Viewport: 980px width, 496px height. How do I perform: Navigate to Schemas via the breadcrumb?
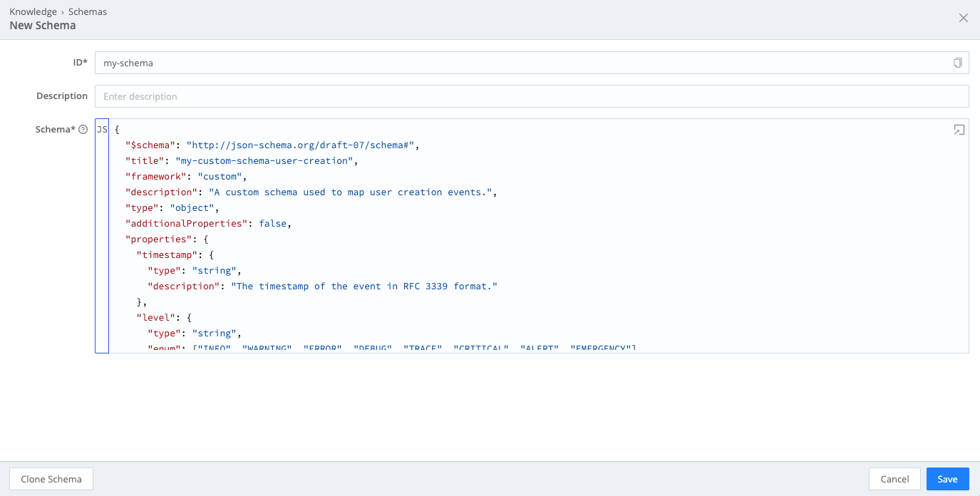(87, 11)
